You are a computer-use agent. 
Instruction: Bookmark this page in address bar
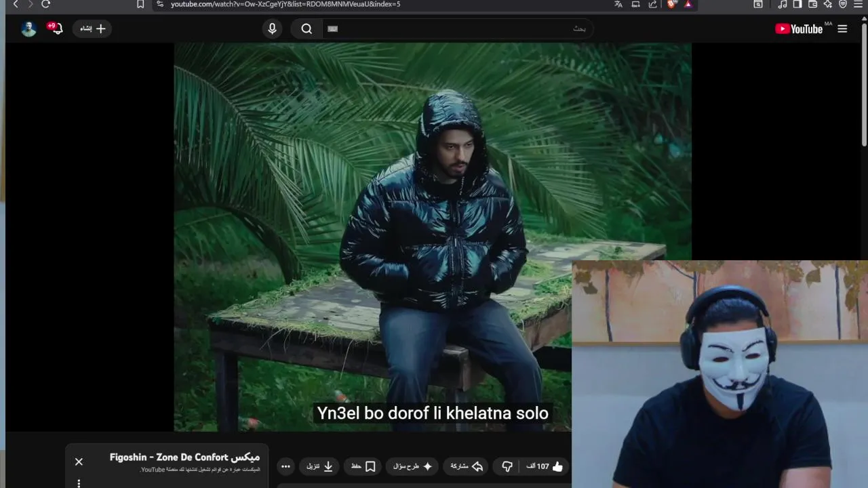pos(140,4)
